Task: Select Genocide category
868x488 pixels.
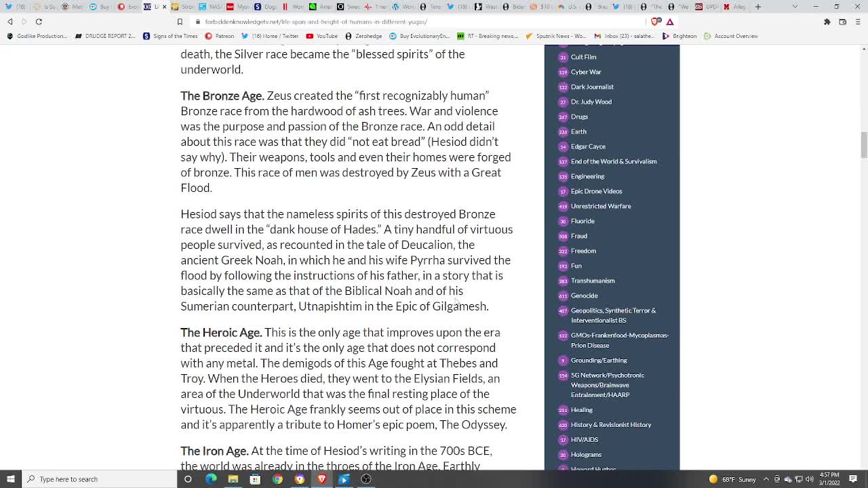Action: coord(585,296)
